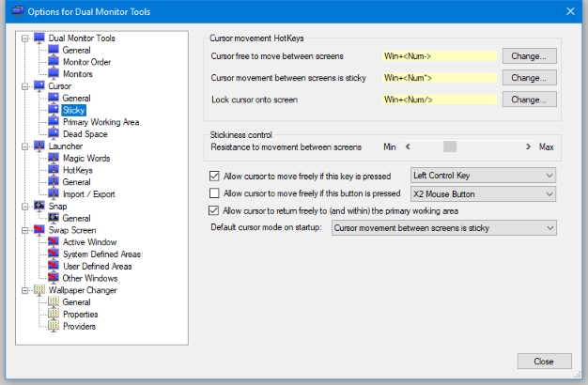Select User Defined Areas in tree
Screen dimensions: 588x385
coord(97,266)
